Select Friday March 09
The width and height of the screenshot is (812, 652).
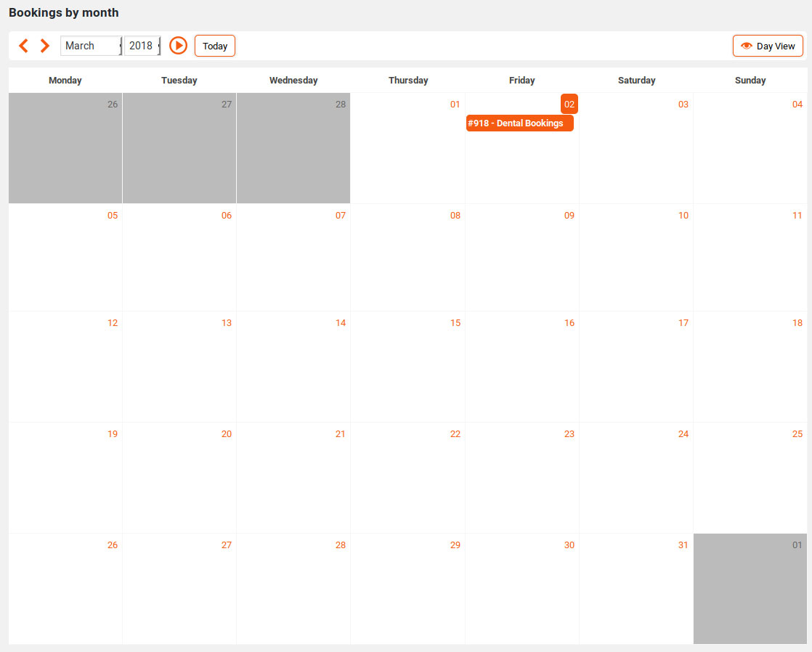point(522,257)
